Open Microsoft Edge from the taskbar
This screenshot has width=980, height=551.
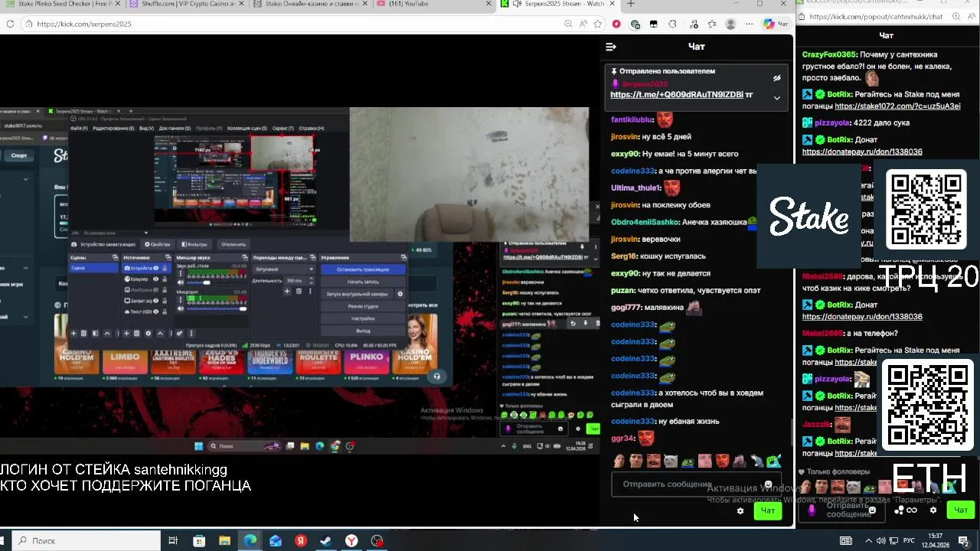pyautogui.click(x=250, y=540)
